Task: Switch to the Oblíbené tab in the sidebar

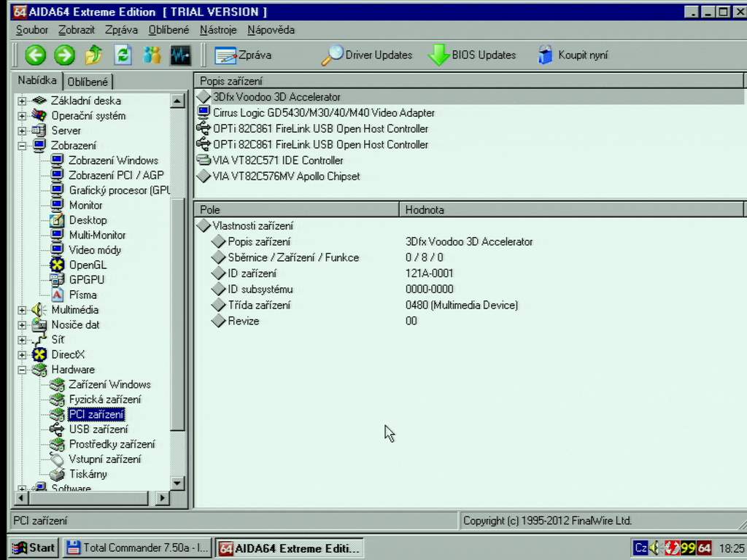Action: pos(88,82)
